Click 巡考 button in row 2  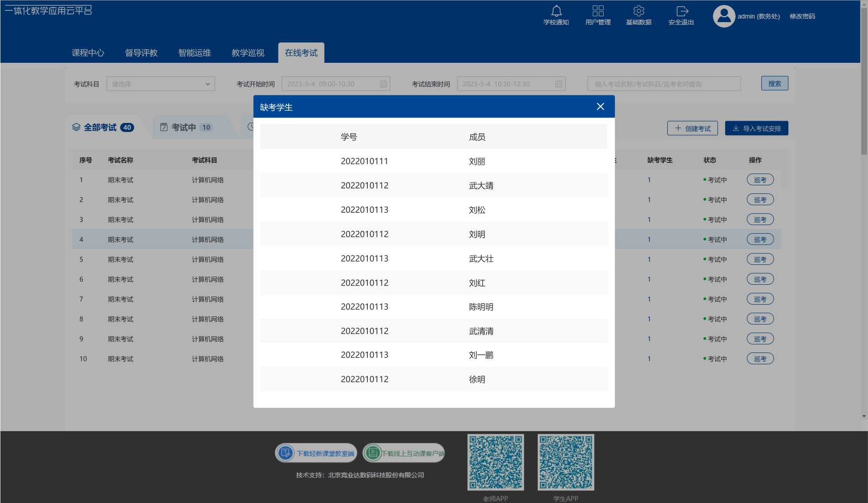(x=760, y=200)
